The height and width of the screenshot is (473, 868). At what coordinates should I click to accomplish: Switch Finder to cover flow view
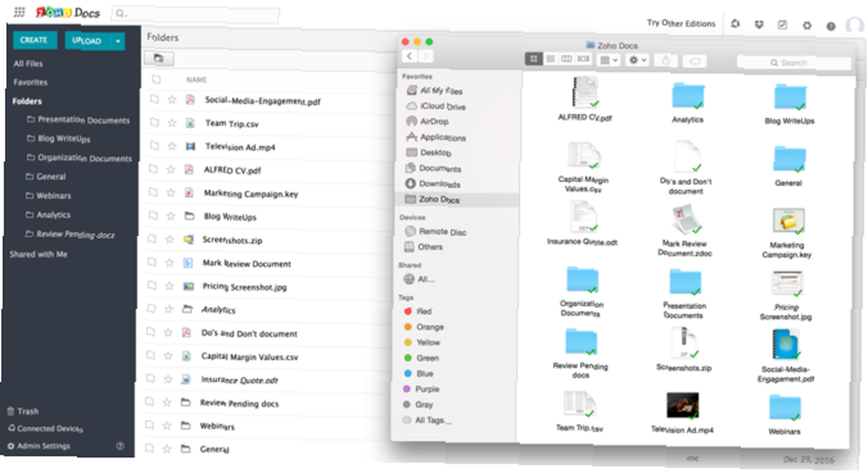[583, 59]
